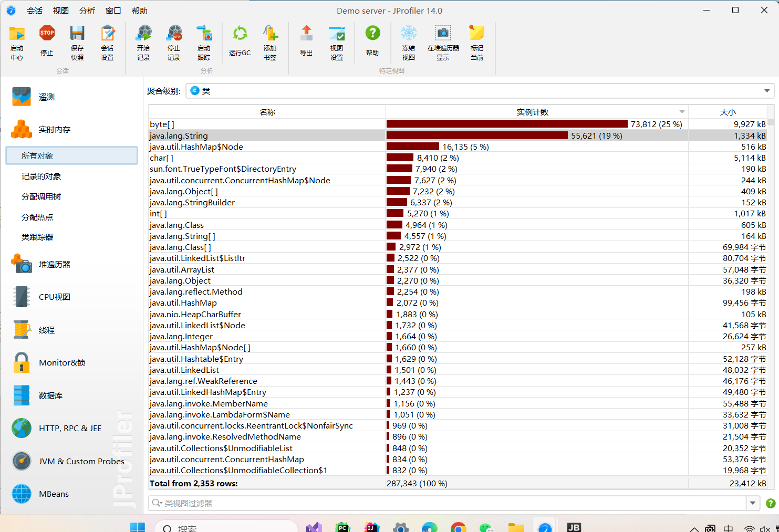Click the Export (导出) arrow icon
The width and height of the screenshot is (779, 532).
pyautogui.click(x=306, y=33)
